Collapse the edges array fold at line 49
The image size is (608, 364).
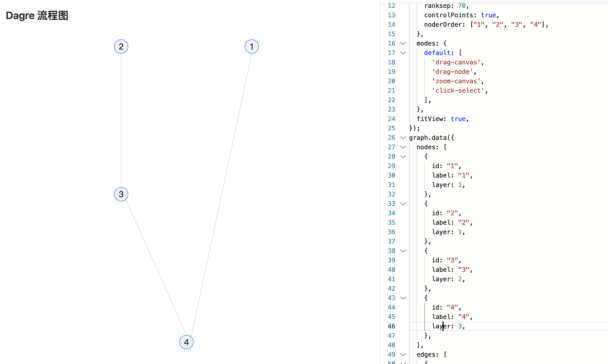[403, 354]
